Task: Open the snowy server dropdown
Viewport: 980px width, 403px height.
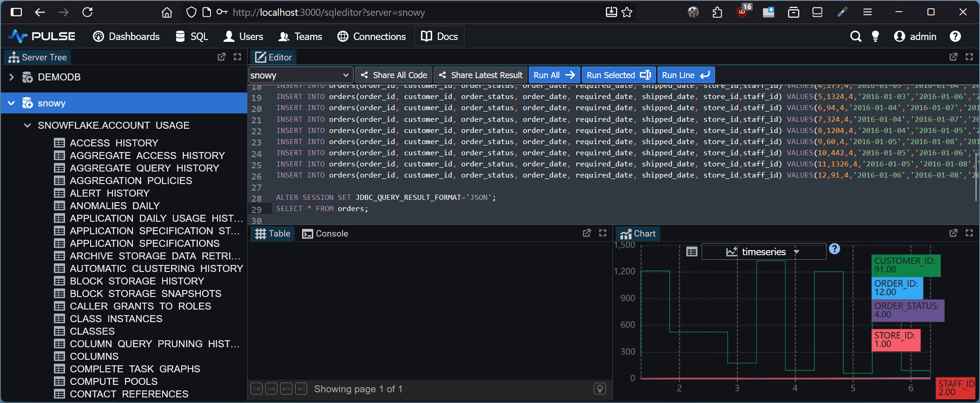Action: coord(300,75)
